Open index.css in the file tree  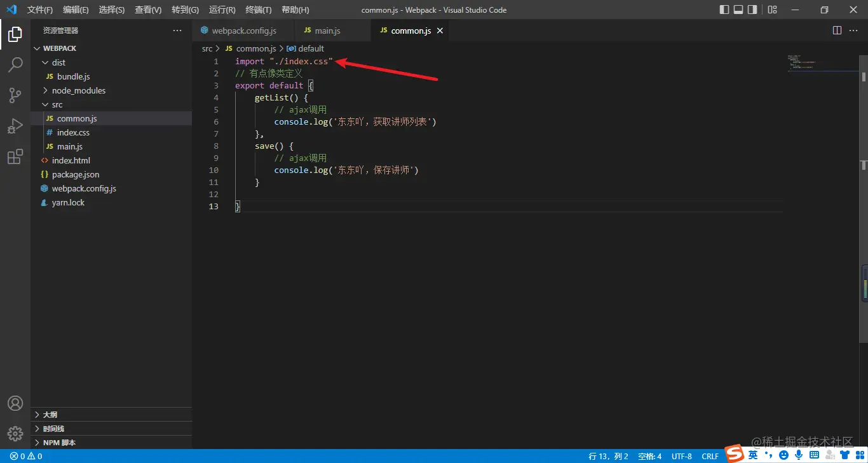pos(111,132)
